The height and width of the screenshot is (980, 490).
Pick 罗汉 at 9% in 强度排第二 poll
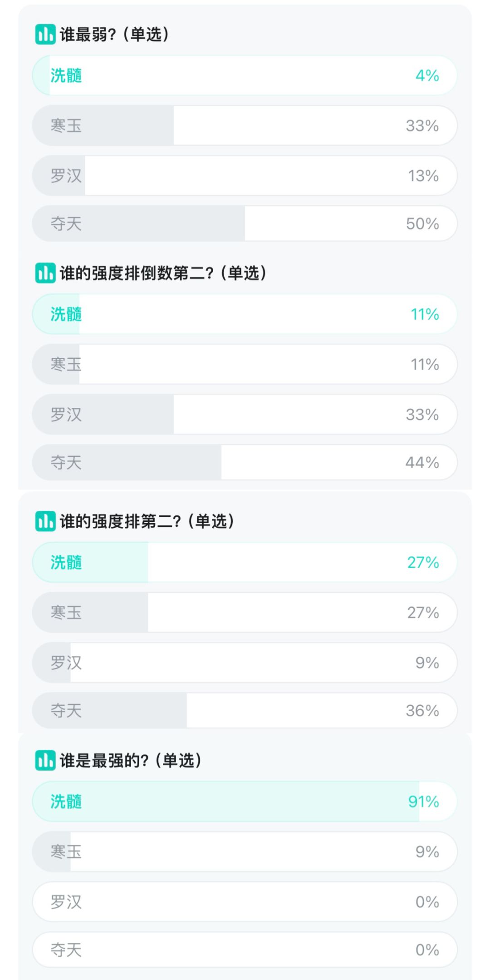245,663
